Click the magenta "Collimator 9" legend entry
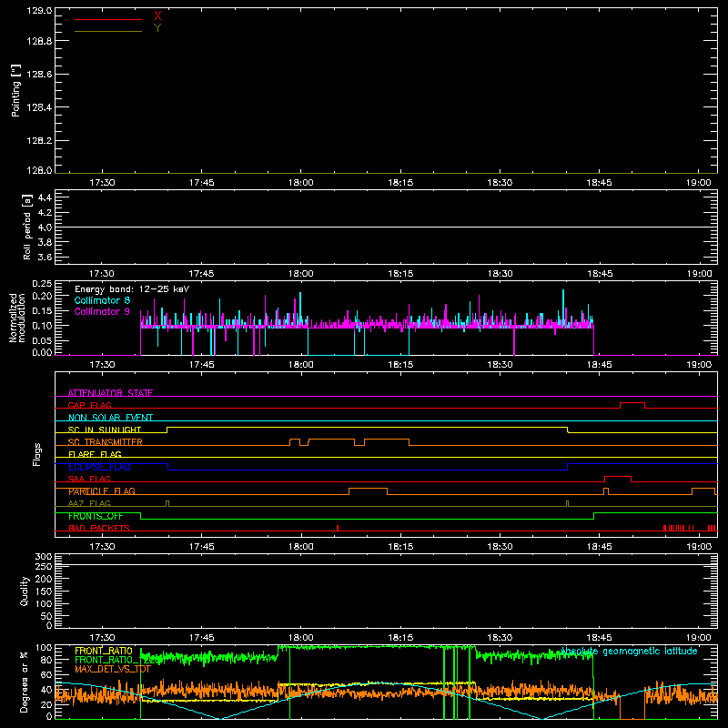The height and width of the screenshot is (728, 728). click(102, 311)
